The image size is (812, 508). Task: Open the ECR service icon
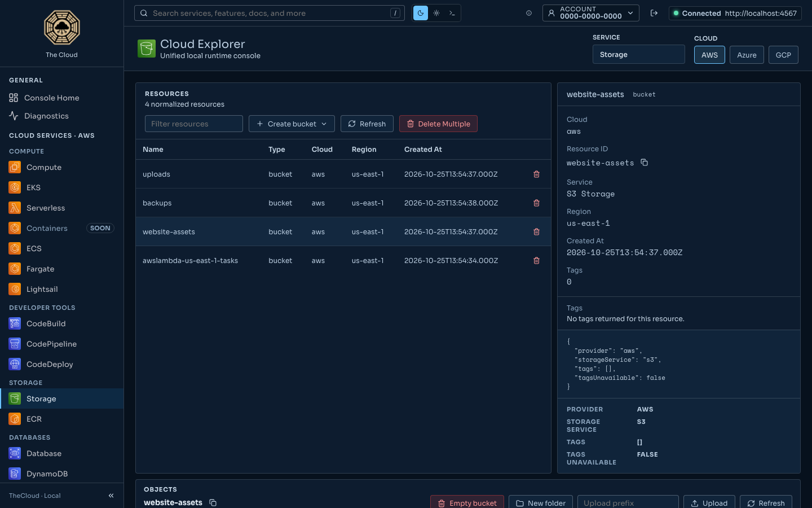click(15, 419)
